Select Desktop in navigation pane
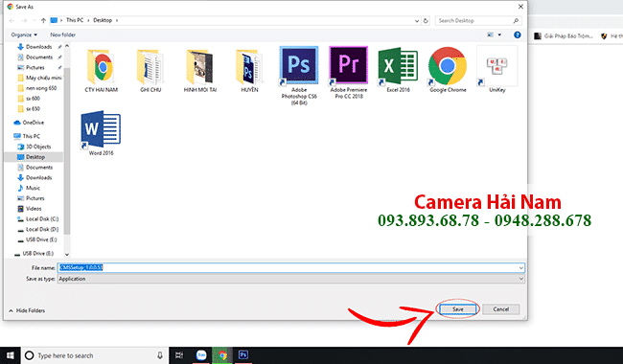Image resolution: width=623 pixels, height=364 pixels. pyautogui.click(x=33, y=157)
